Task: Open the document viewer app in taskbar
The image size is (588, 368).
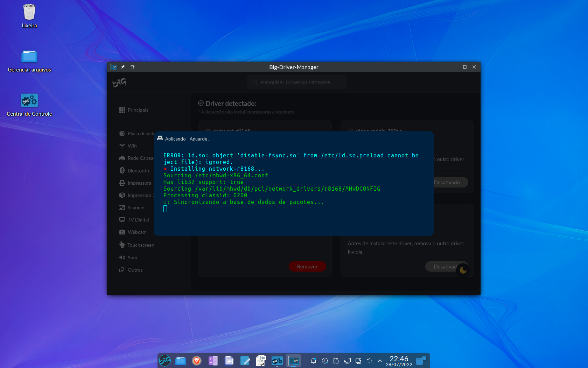Action: 229,361
